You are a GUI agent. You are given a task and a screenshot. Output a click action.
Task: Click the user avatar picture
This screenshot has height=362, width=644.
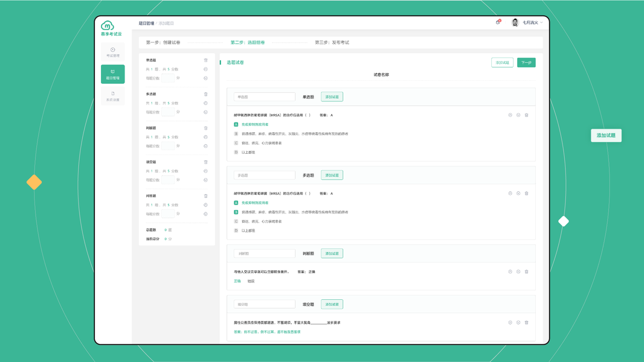(x=515, y=22)
